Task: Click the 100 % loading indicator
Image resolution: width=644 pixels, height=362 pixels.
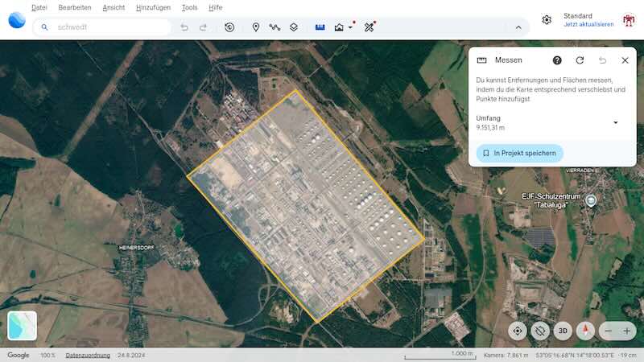Action: [x=47, y=355]
